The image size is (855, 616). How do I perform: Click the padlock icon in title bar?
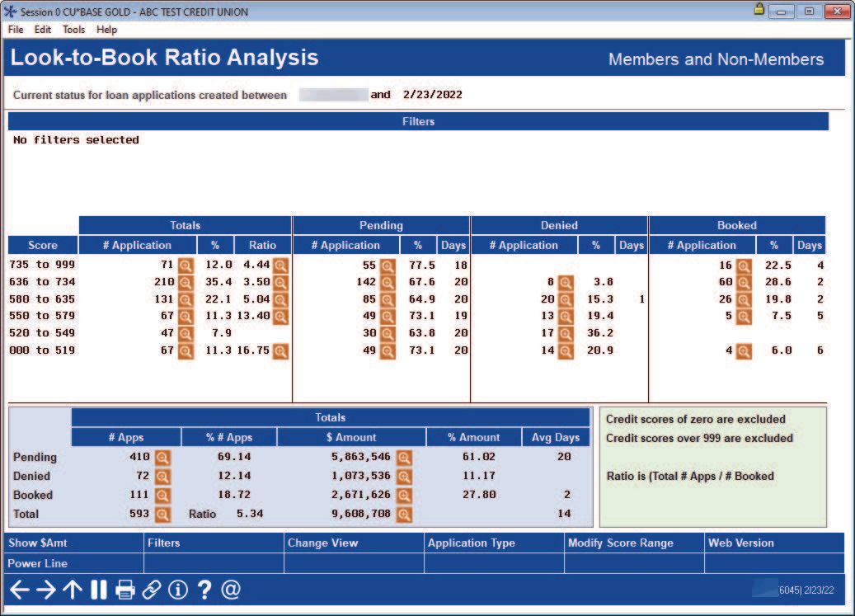point(759,9)
